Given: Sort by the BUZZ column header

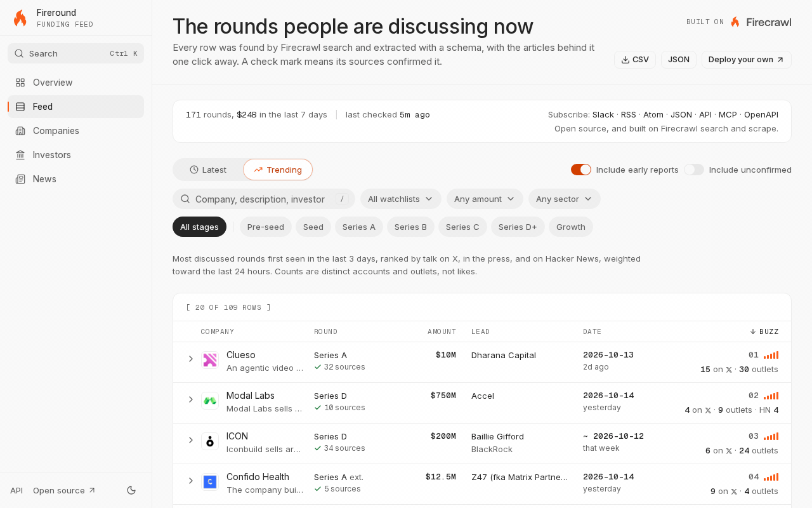Looking at the screenshot, I should [764, 331].
